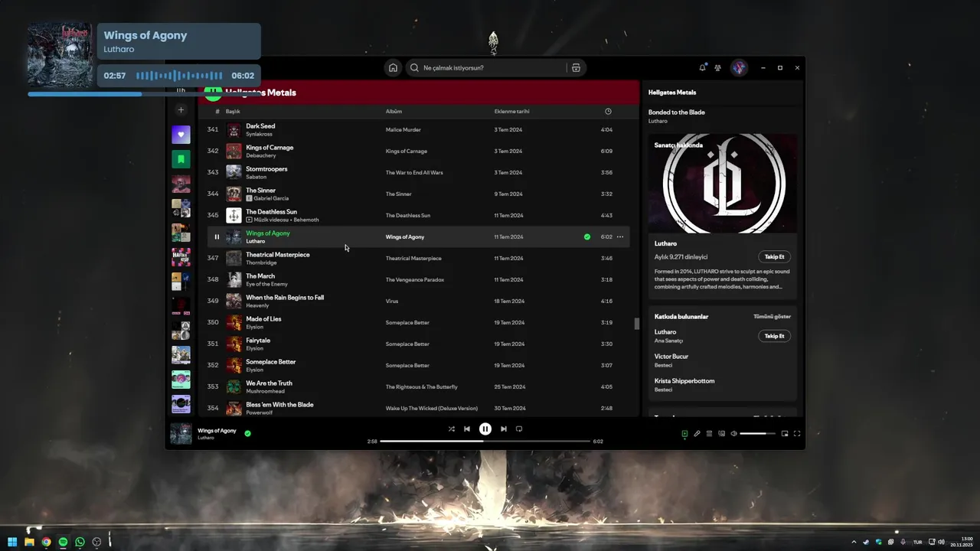
Task: Open the Windows Start button
Action: click(x=12, y=542)
